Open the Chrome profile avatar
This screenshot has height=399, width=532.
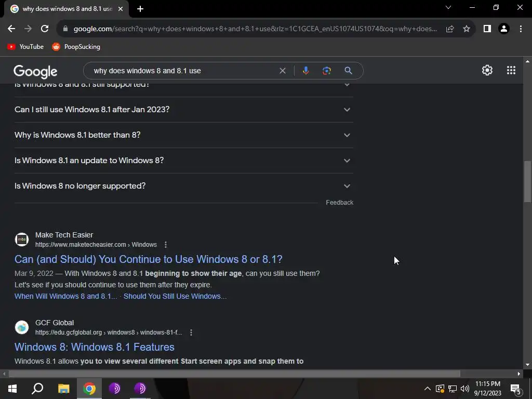point(504,29)
